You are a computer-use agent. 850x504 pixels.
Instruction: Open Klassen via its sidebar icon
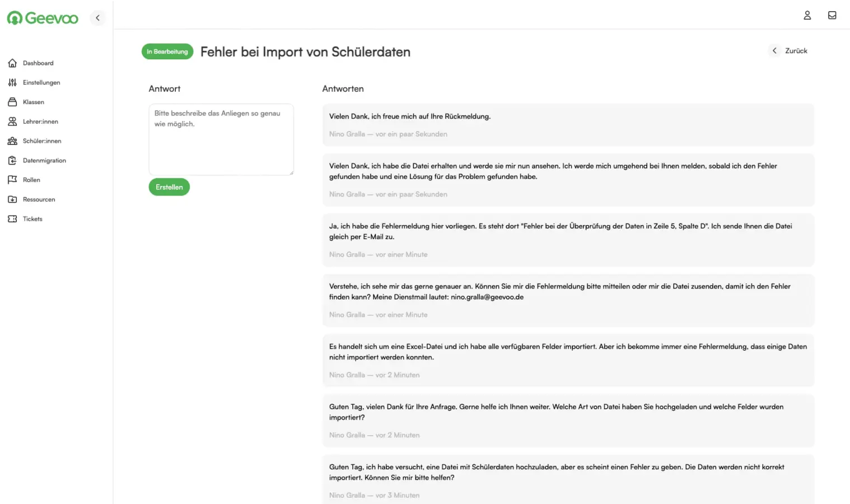12,102
